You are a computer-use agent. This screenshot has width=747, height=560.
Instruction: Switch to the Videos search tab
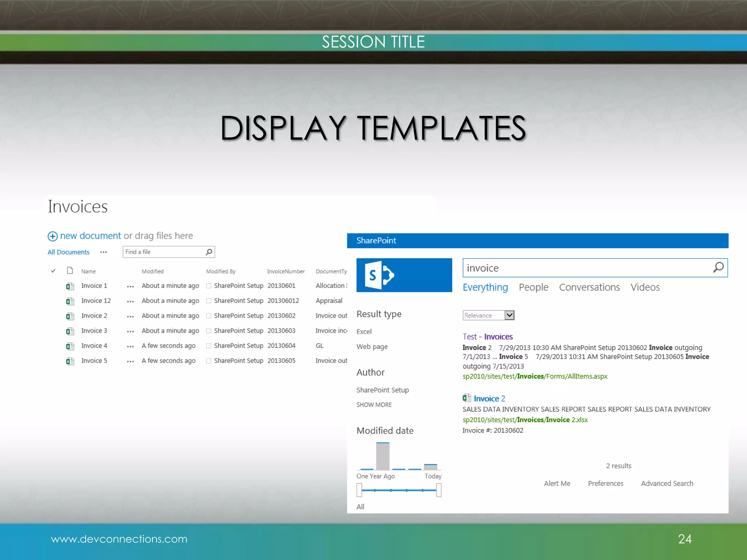pos(645,287)
